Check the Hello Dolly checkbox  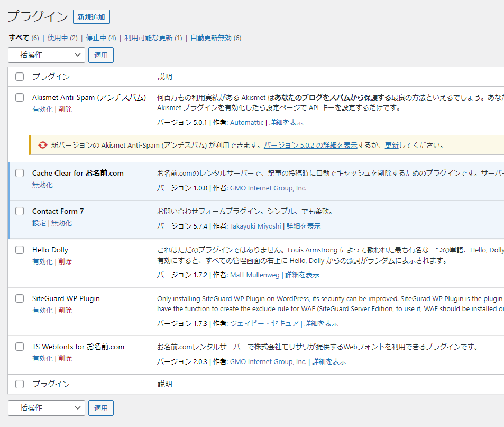click(20, 250)
